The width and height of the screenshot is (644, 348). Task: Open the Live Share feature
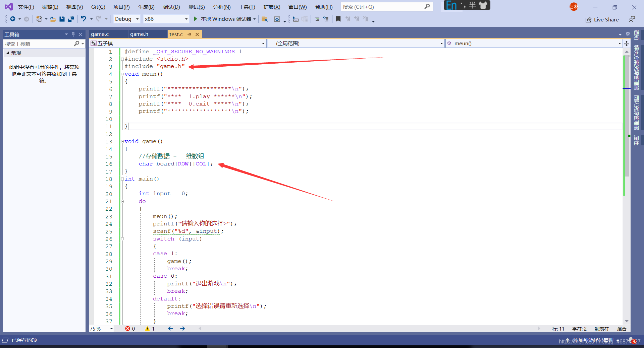point(602,20)
